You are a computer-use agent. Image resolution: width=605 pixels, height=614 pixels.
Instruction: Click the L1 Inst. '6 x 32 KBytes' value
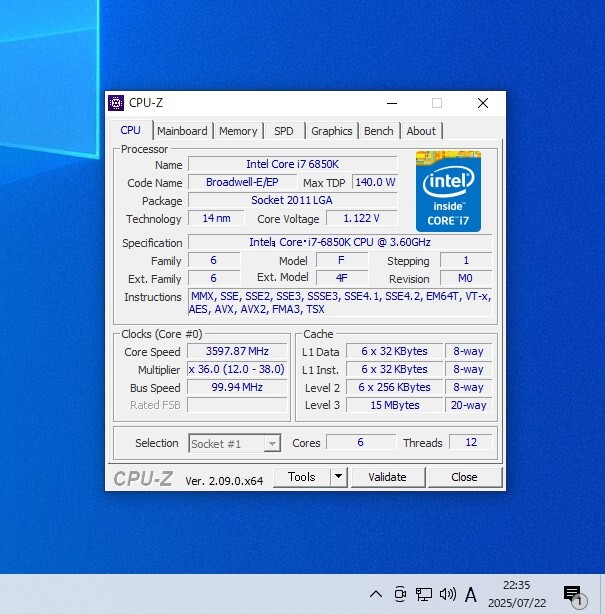tap(394, 369)
